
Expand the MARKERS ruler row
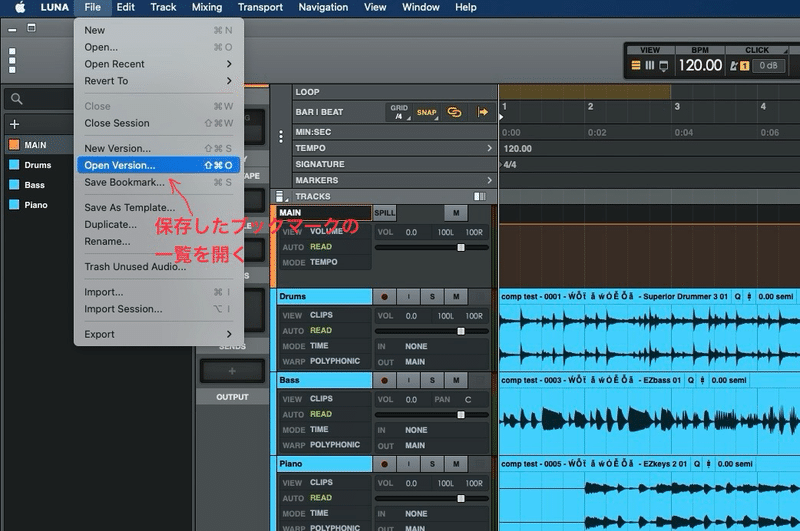pyautogui.click(x=489, y=180)
